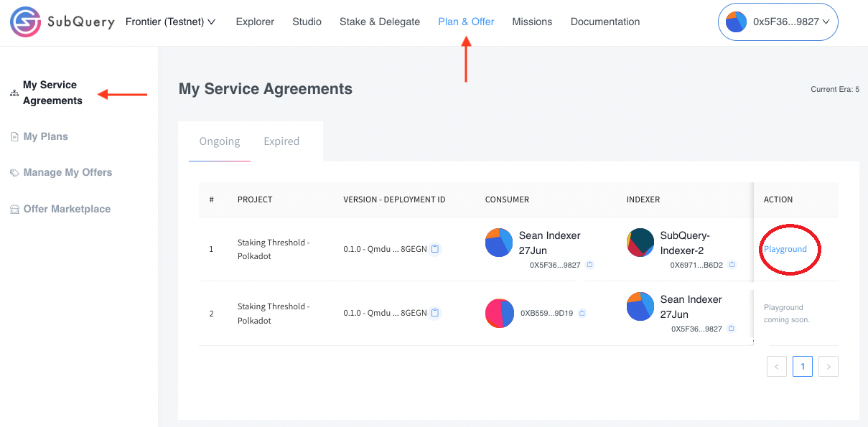The image size is (868, 427).
Task: Click the 'Playground coming soon.' text
Action: [x=787, y=314]
